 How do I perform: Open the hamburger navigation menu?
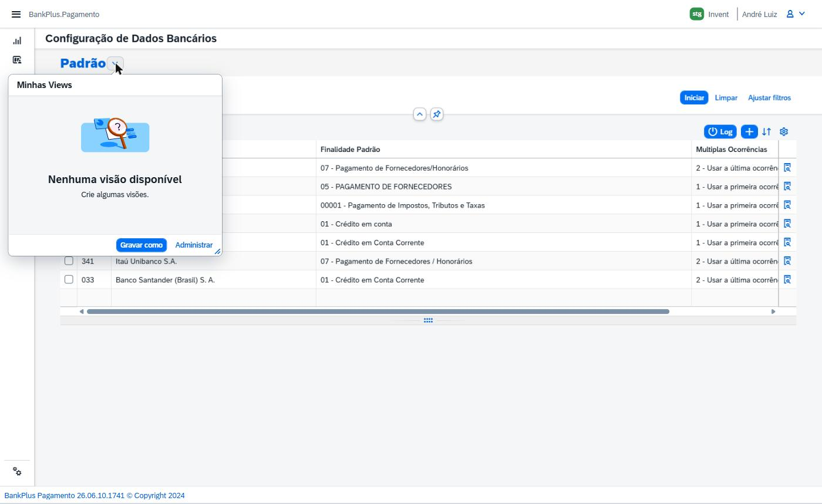[16, 14]
